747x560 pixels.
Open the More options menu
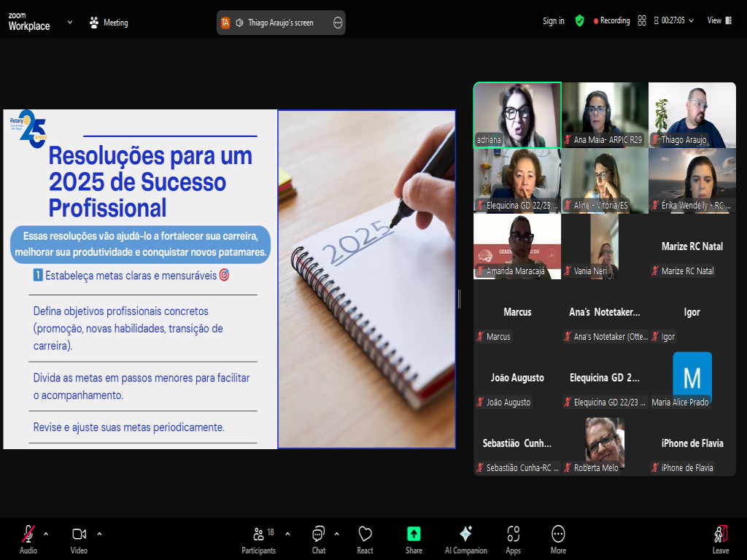click(x=558, y=540)
